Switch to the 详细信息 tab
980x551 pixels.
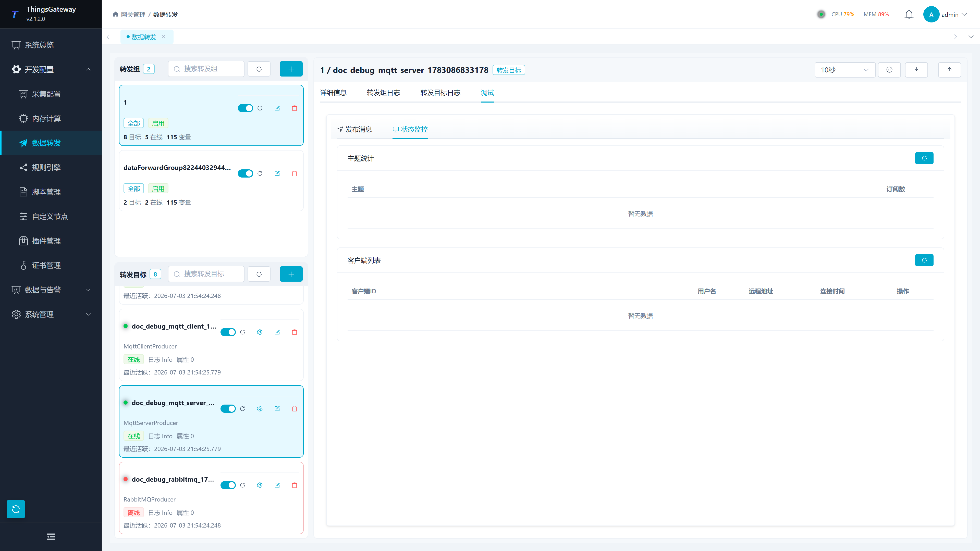[333, 93]
